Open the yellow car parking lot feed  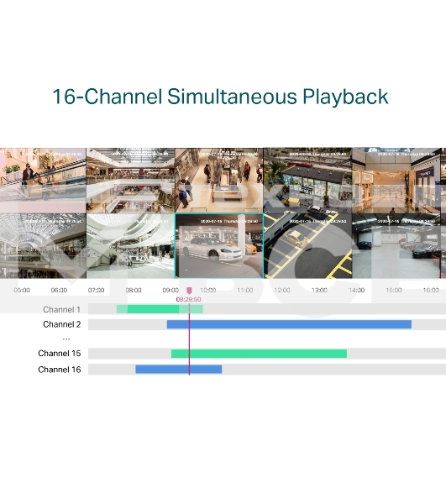307,246
